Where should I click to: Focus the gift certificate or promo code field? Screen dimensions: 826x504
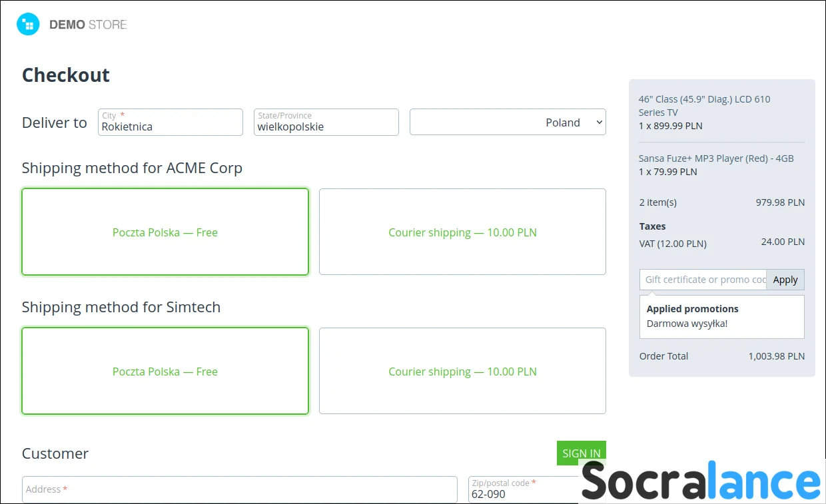(x=703, y=280)
